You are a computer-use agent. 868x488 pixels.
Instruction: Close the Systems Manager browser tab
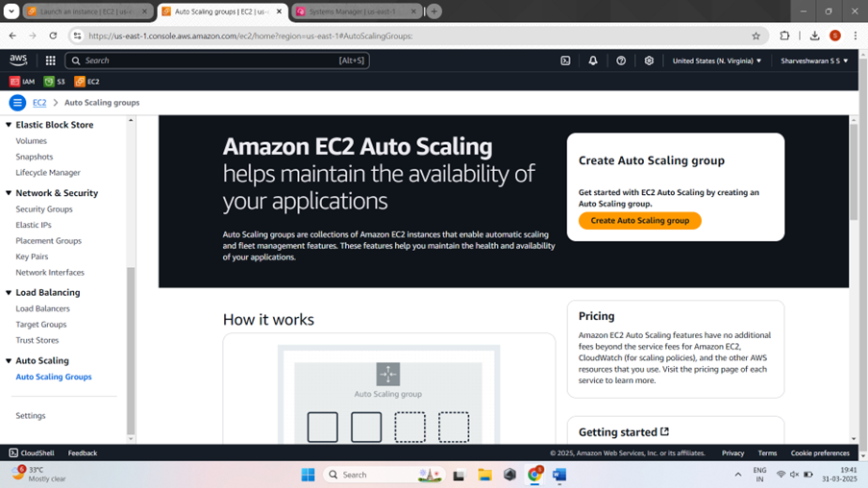413,12
